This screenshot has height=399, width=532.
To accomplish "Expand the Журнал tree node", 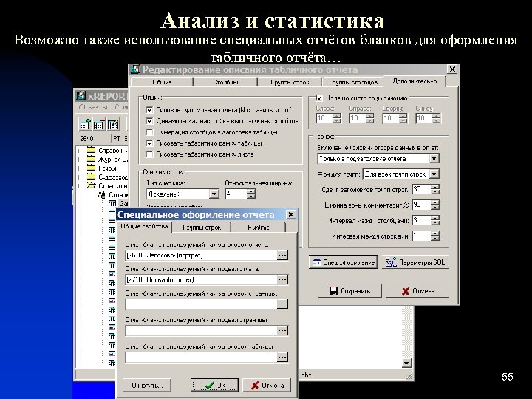I will point(81,159).
